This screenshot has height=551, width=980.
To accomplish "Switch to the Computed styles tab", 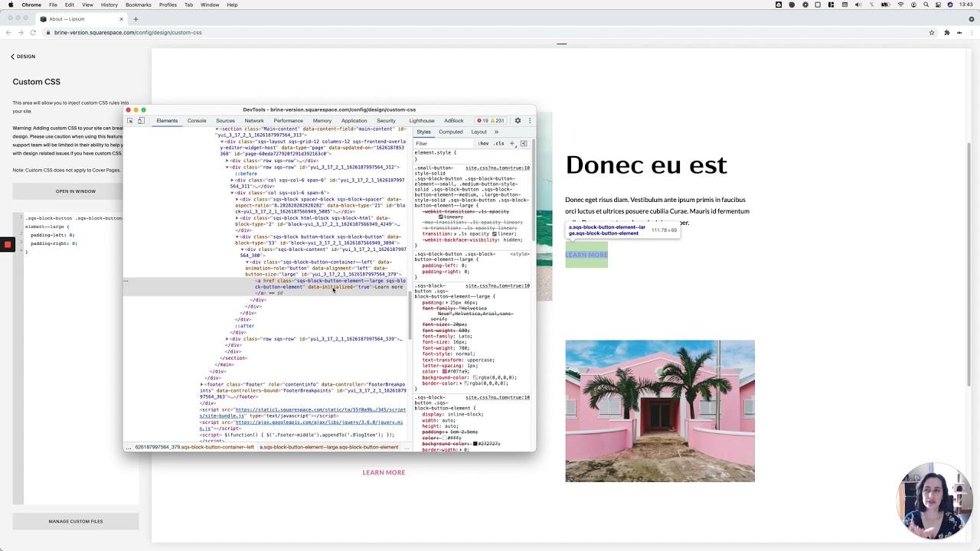I will 451,132.
